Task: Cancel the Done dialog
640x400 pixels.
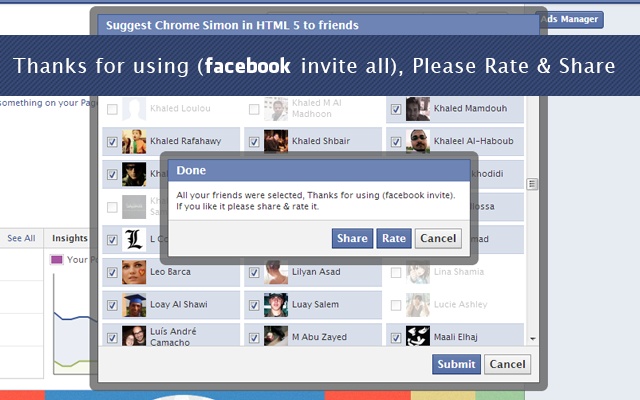Action: [x=438, y=238]
